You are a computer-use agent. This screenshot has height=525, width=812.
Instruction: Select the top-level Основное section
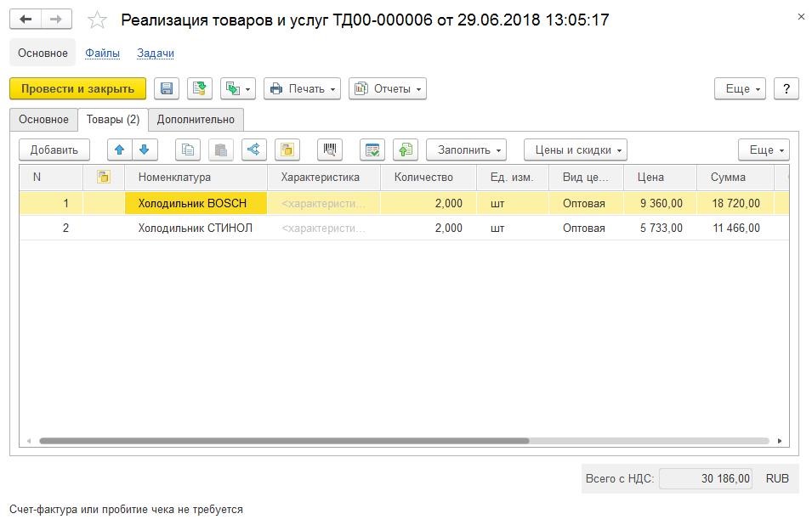[x=43, y=53]
